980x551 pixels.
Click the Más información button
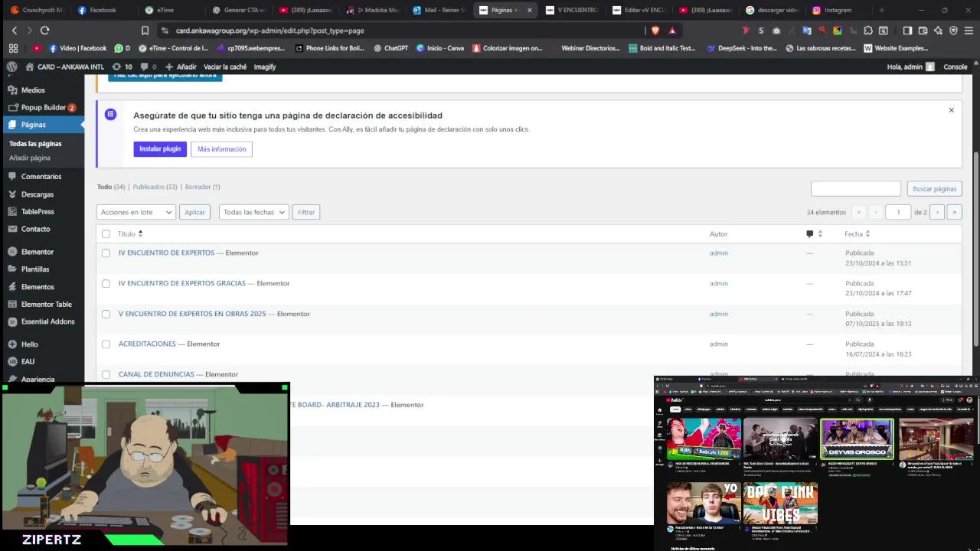(221, 149)
